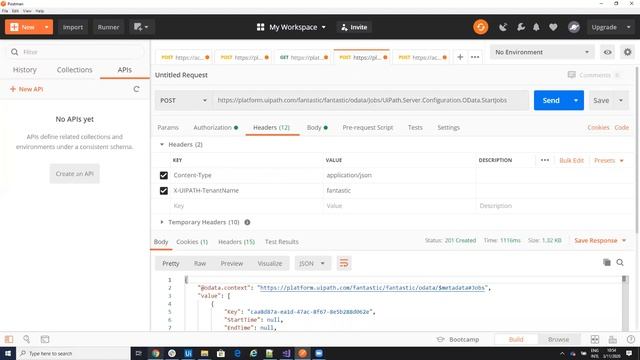Open the help question mark icon
640x360 pixels.
pyautogui.click(x=631, y=339)
